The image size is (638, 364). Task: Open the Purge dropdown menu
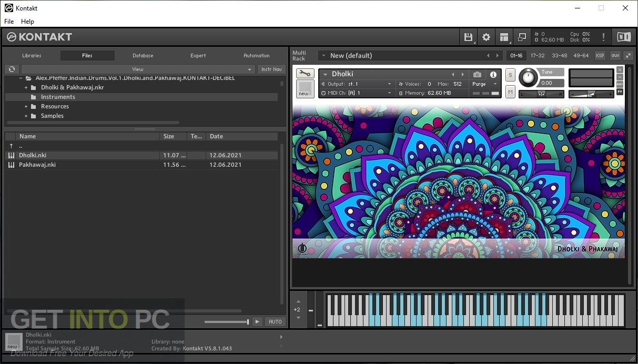point(484,84)
